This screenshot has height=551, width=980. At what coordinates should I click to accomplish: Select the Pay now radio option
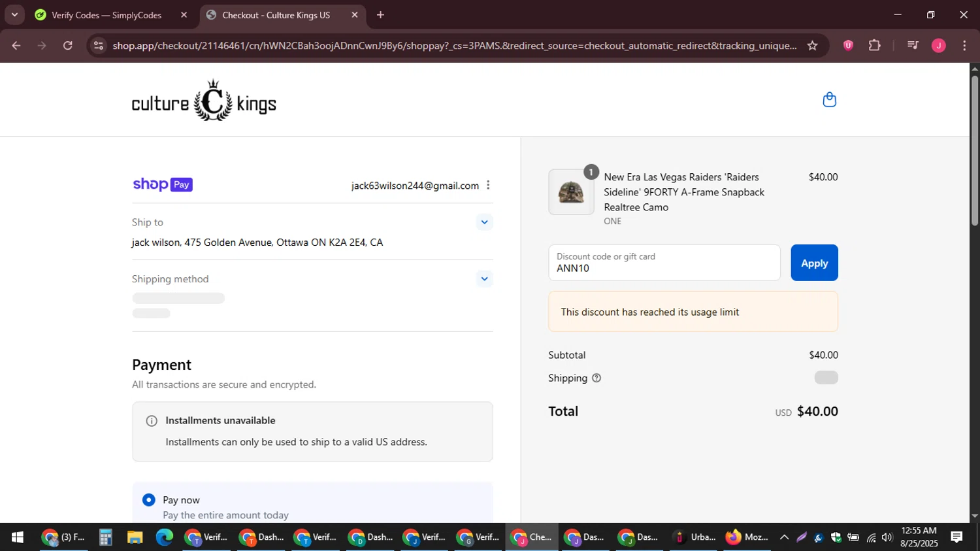tap(149, 500)
